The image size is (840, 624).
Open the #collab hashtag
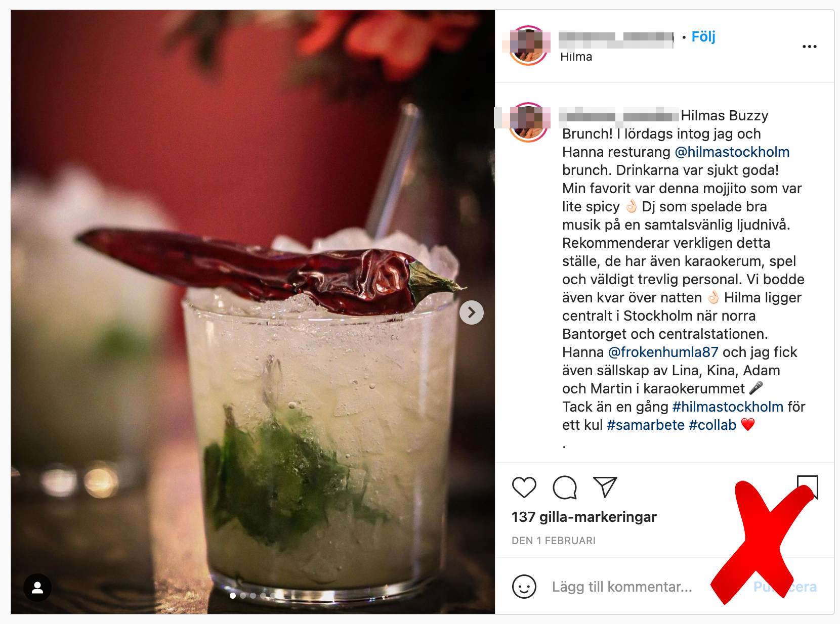(x=712, y=425)
